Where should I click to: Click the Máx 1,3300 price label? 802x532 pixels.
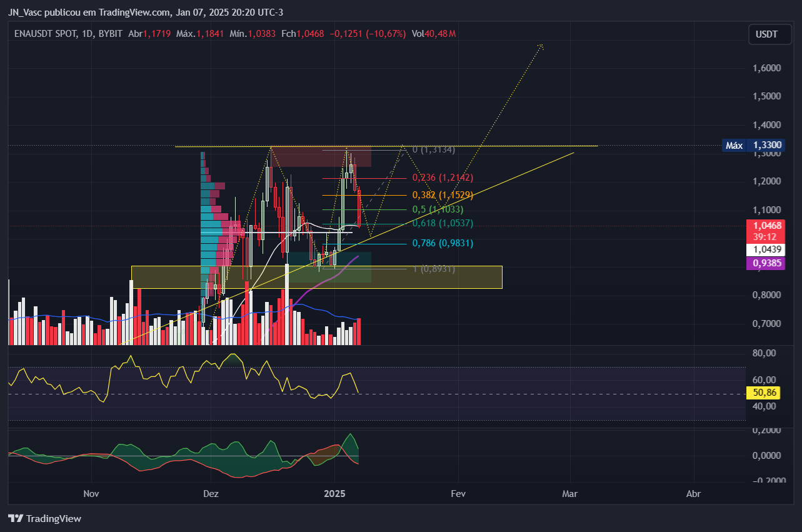tap(754, 145)
